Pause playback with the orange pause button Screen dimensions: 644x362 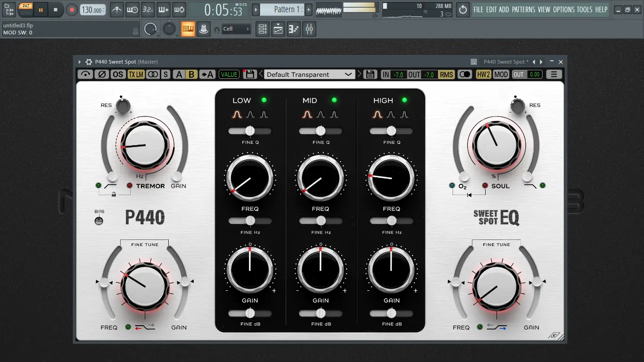(x=41, y=9)
